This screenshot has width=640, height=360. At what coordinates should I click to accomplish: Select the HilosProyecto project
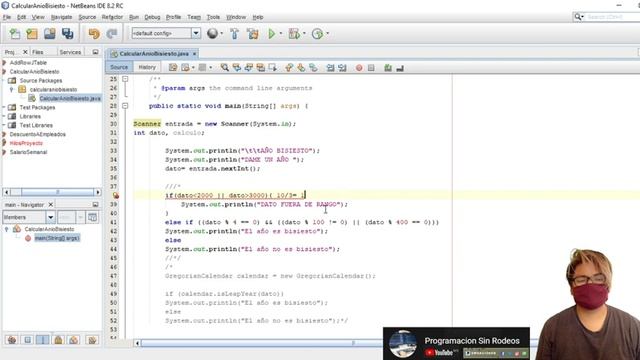pos(26,143)
